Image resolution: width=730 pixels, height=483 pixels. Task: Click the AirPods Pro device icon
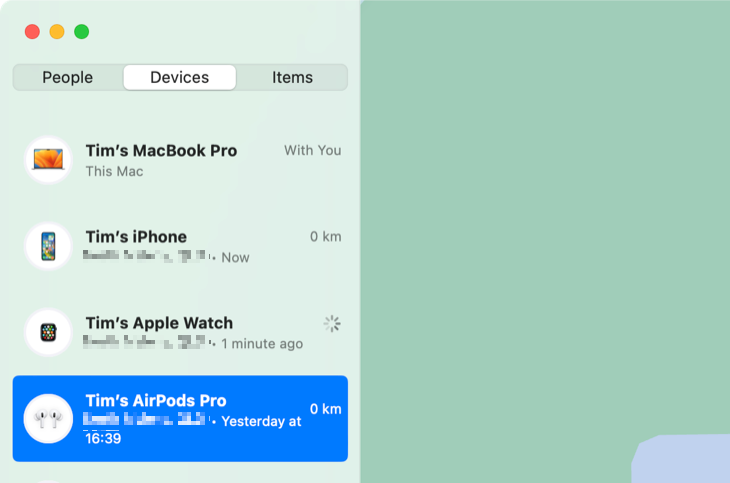(x=48, y=418)
